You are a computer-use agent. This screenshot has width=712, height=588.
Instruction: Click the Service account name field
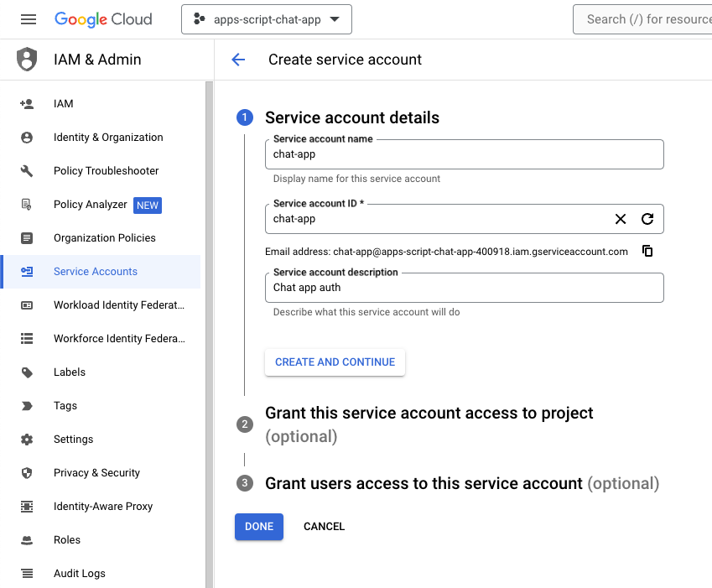coord(464,154)
